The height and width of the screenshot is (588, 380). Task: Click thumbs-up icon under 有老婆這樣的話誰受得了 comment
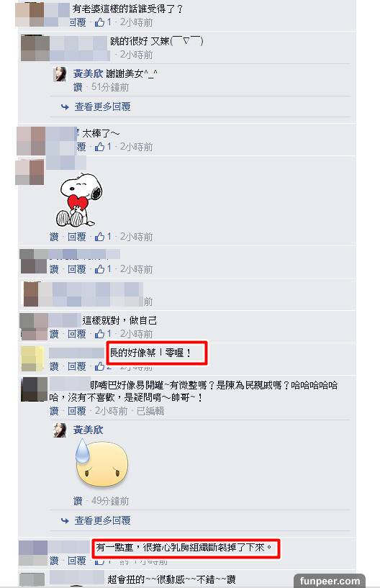tap(99, 22)
